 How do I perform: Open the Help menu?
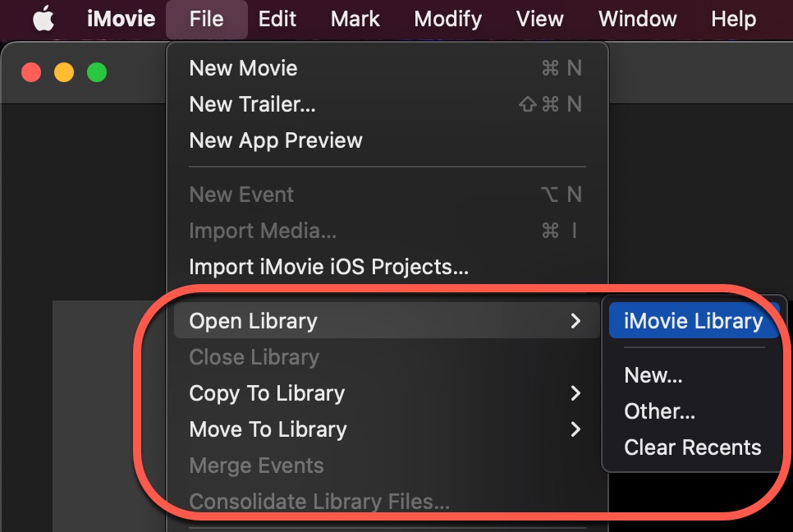click(733, 19)
